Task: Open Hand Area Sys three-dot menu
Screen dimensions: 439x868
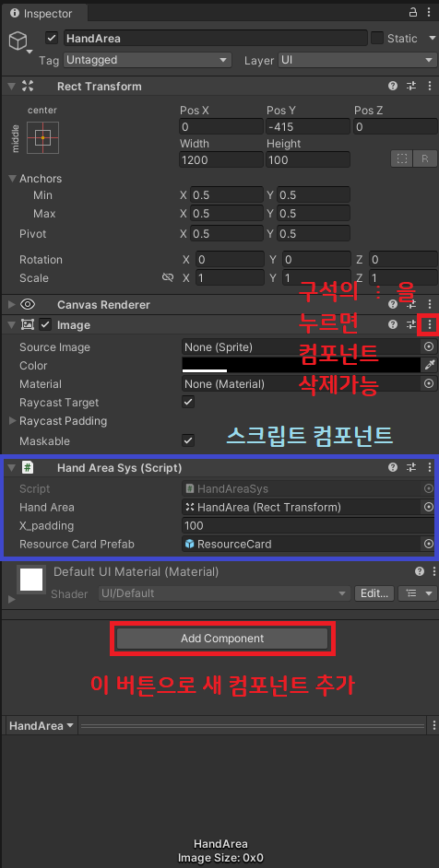Action: coord(429,468)
